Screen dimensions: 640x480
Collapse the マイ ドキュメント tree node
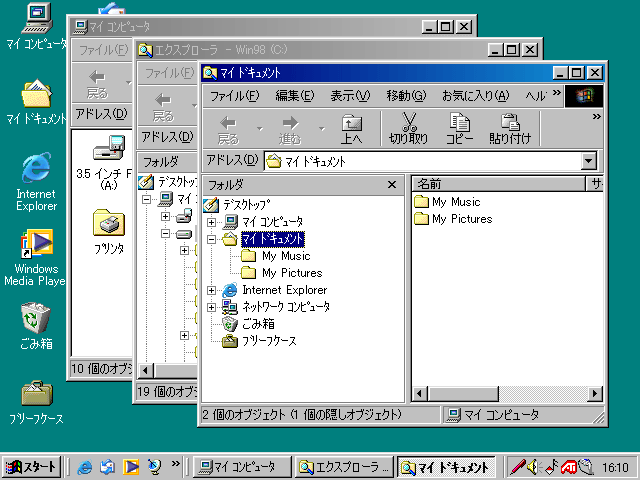pyautogui.click(x=211, y=239)
